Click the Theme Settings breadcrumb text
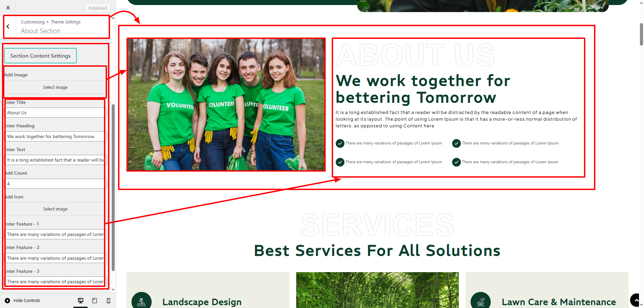 click(66, 22)
